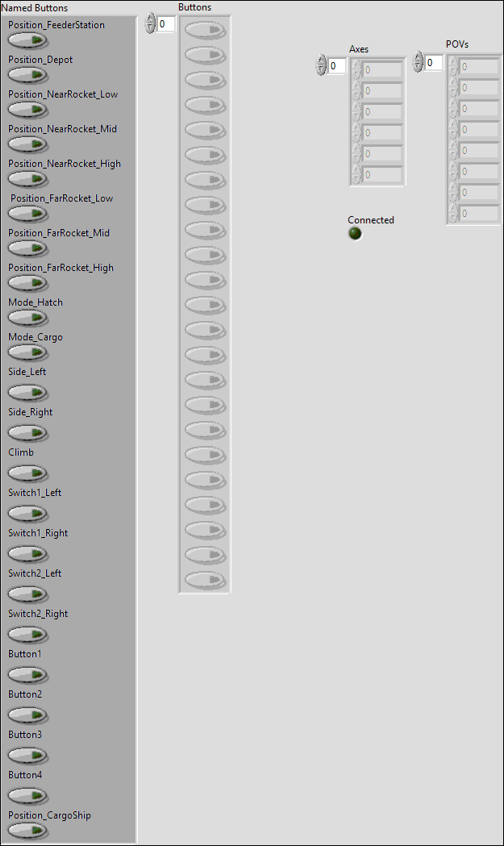Activate the Side_Right button

27,433
